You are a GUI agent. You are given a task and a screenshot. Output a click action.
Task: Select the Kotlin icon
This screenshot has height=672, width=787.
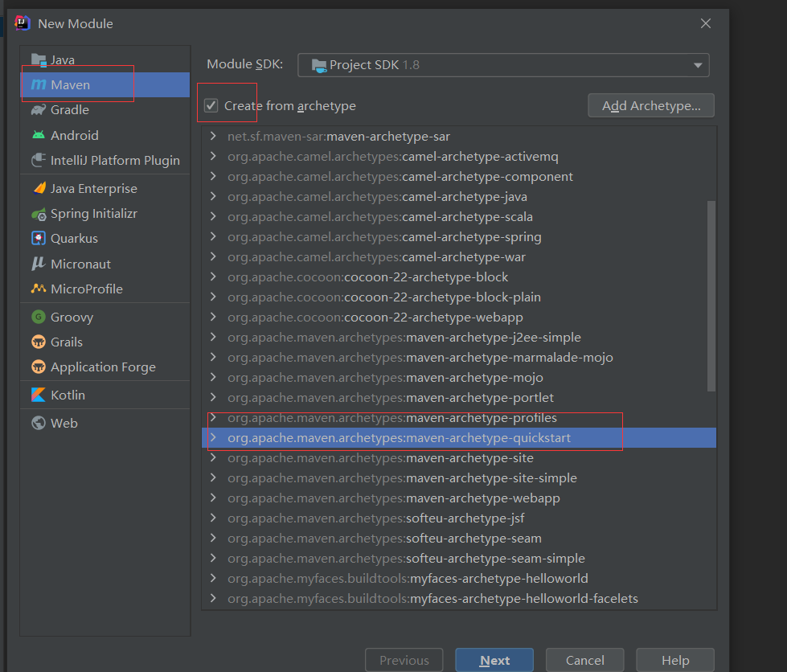(x=39, y=395)
